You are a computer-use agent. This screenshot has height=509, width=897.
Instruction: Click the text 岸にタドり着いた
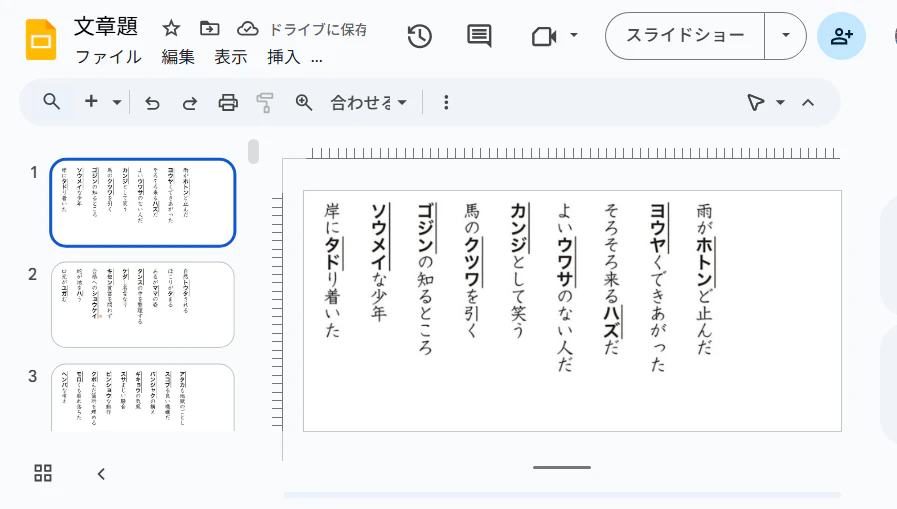[x=332, y=270]
